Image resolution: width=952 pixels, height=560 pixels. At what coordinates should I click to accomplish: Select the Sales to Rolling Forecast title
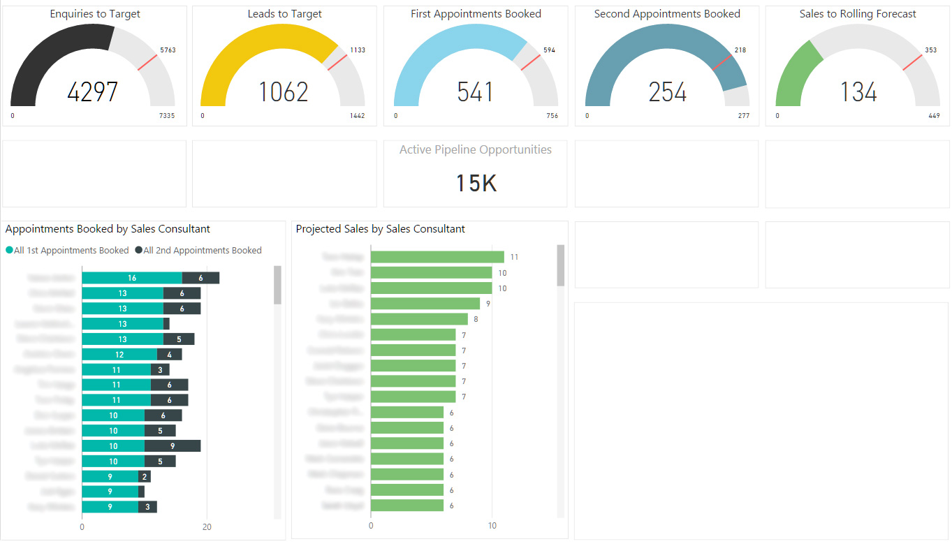pyautogui.click(x=858, y=14)
